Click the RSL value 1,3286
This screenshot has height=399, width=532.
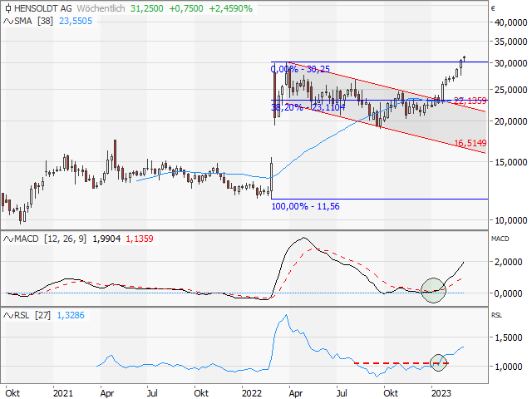(x=71, y=315)
